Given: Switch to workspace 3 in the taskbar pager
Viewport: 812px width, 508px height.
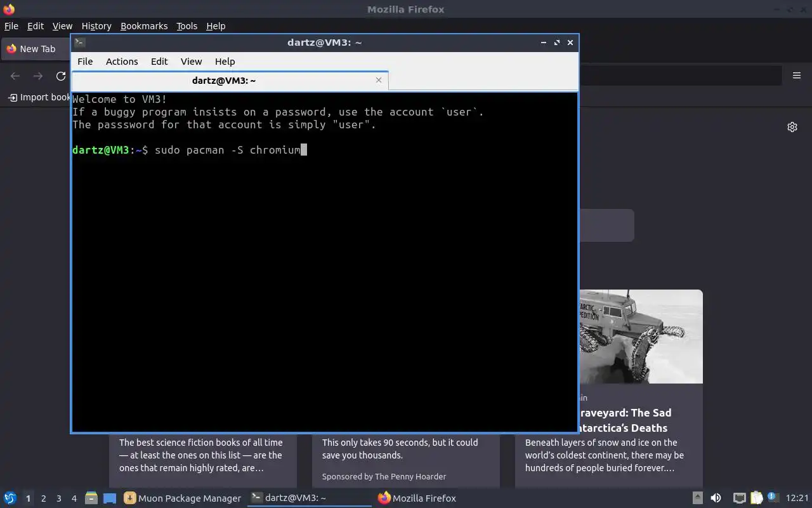Looking at the screenshot, I should tap(59, 498).
